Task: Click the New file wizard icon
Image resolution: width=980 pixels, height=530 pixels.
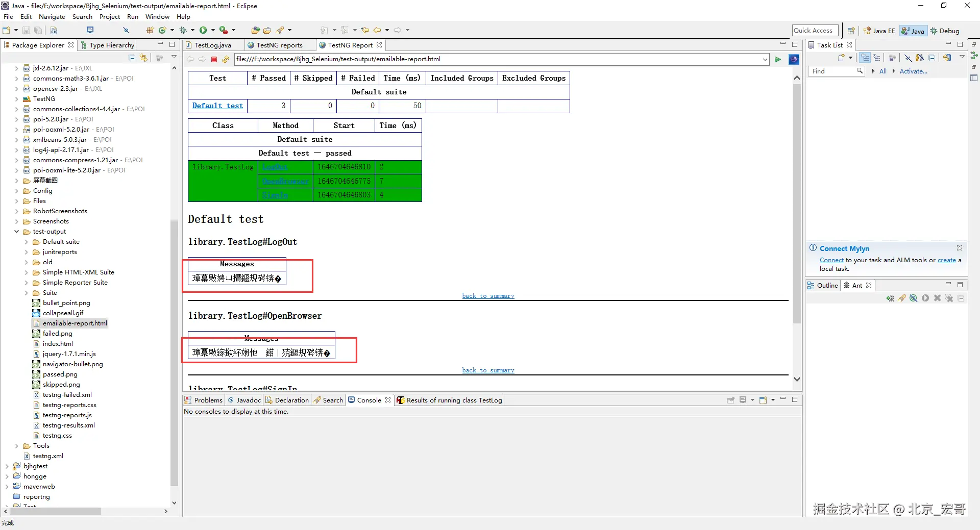Action: [x=7, y=30]
